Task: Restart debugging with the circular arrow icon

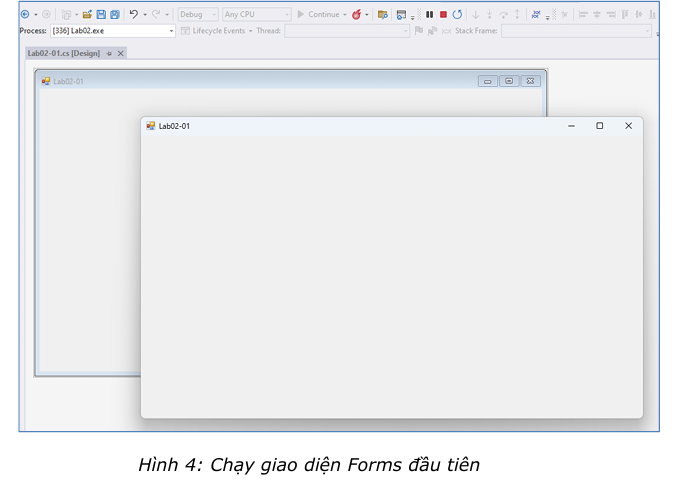Action: pos(457,15)
